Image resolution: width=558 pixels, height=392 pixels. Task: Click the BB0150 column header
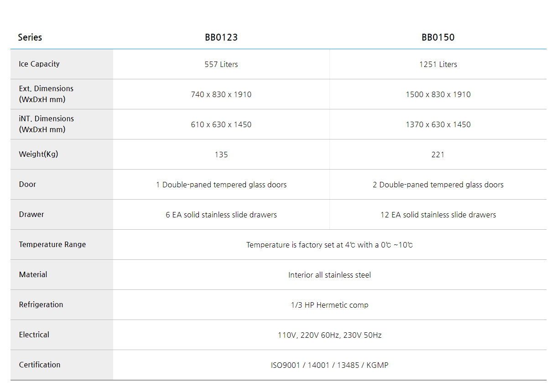click(x=438, y=37)
